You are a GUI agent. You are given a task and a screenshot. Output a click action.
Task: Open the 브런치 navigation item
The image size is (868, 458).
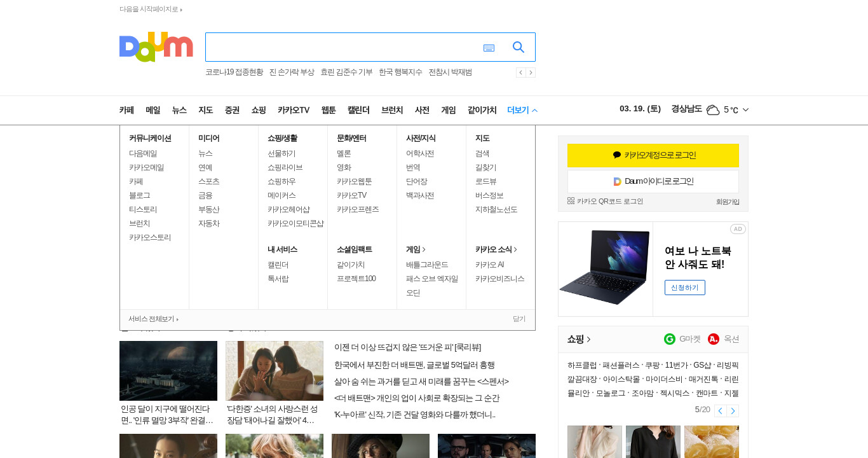[392, 110]
